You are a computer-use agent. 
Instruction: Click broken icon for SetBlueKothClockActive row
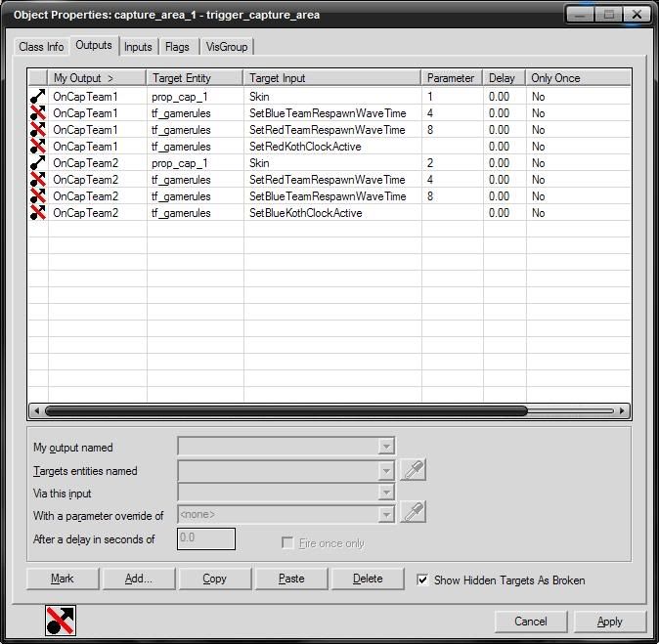38,213
